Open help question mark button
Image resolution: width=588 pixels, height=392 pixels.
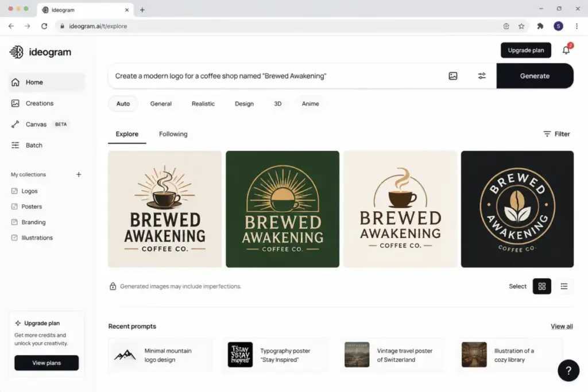pos(568,371)
